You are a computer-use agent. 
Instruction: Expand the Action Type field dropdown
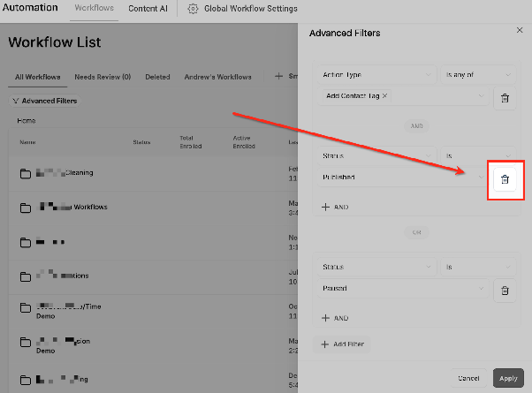(x=377, y=74)
